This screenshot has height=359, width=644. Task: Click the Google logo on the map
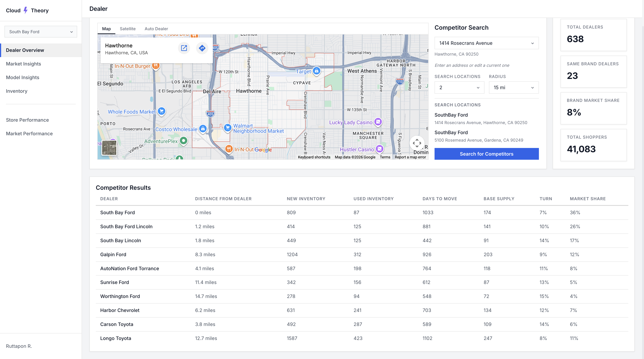263,150
